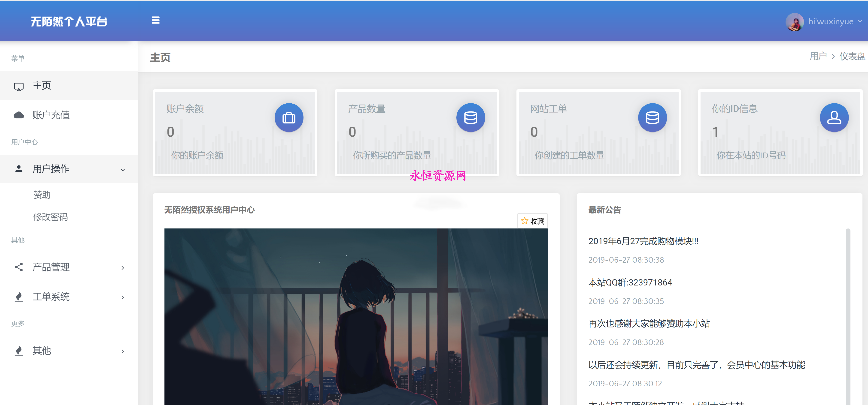Click the anime girl banner image
The image size is (868, 405).
point(356,316)
